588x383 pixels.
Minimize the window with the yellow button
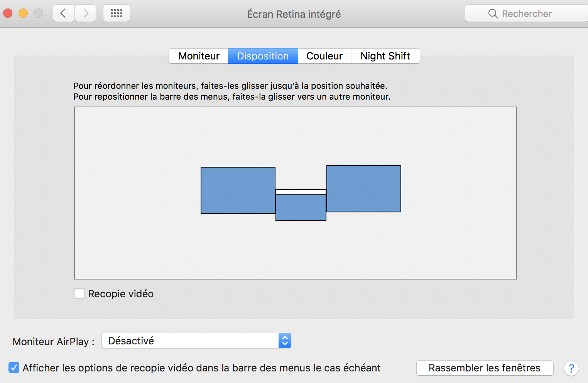click(23, 14)
